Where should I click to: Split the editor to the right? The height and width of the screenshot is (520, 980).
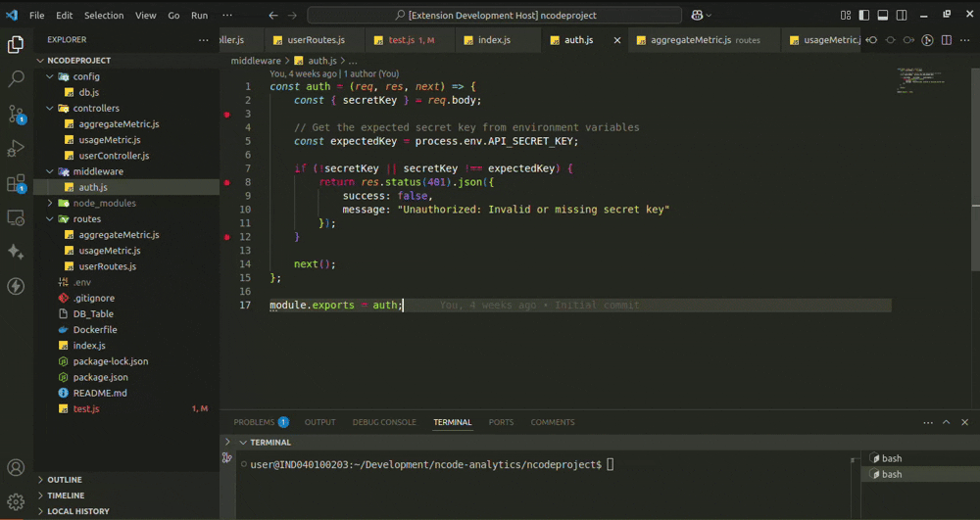click(x=947, y=40)
